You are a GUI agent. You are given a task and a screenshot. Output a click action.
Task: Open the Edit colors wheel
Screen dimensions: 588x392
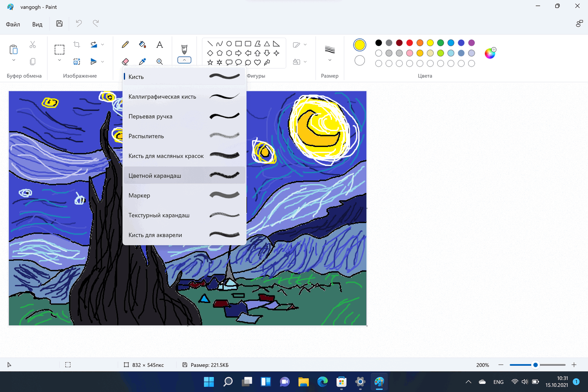point(490,53)
